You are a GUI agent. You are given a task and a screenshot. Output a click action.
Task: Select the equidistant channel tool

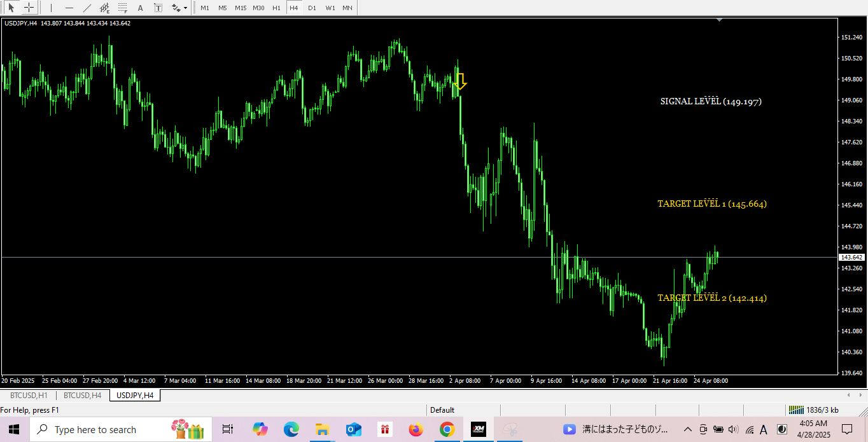coord(105,8)
